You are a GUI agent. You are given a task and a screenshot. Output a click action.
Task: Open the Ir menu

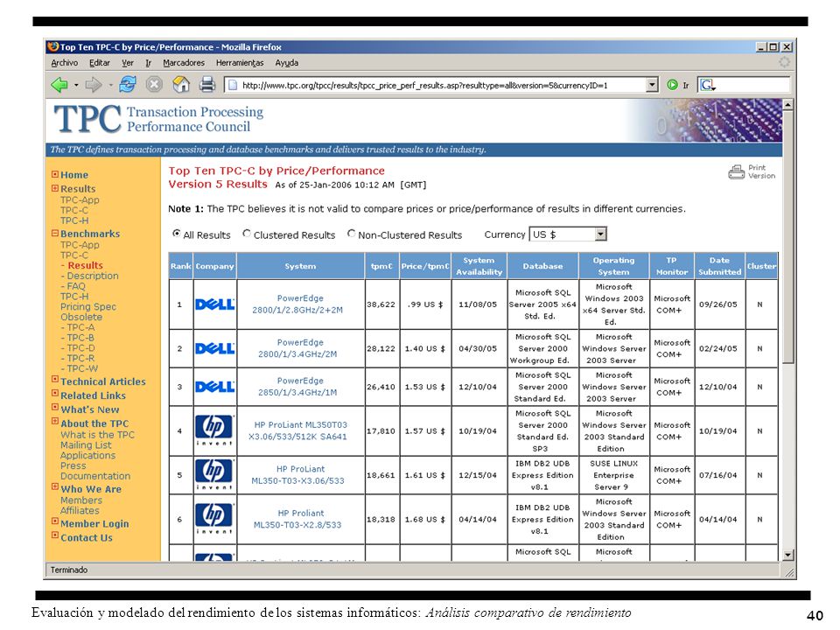pyautogui.click(x=149, y=63)
